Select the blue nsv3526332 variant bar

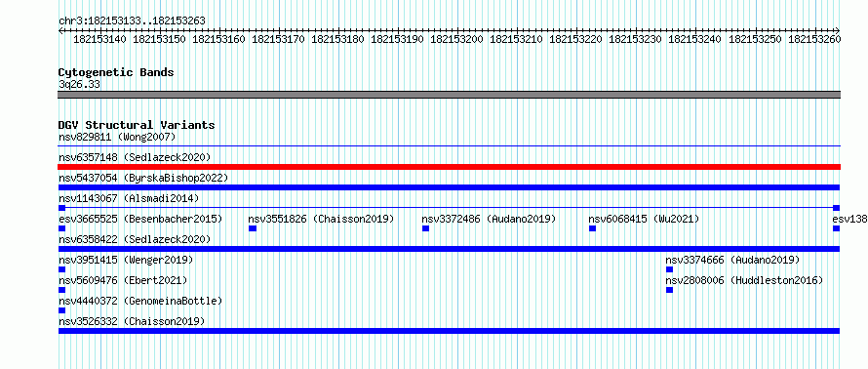tap(449, 331)
